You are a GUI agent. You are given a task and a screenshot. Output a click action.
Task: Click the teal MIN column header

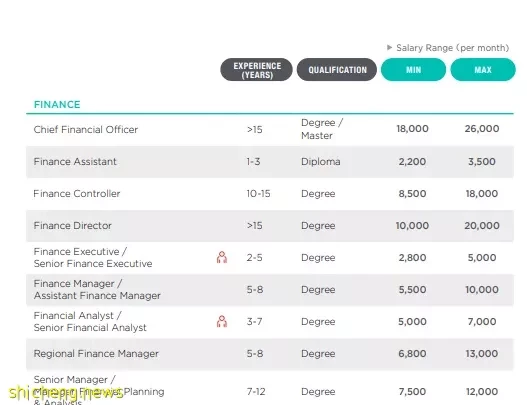413,70
